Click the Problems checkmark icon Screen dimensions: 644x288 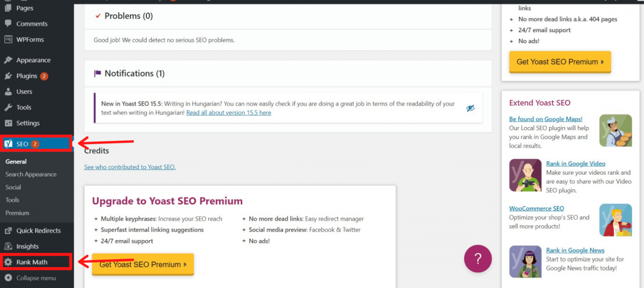[97, 16]
